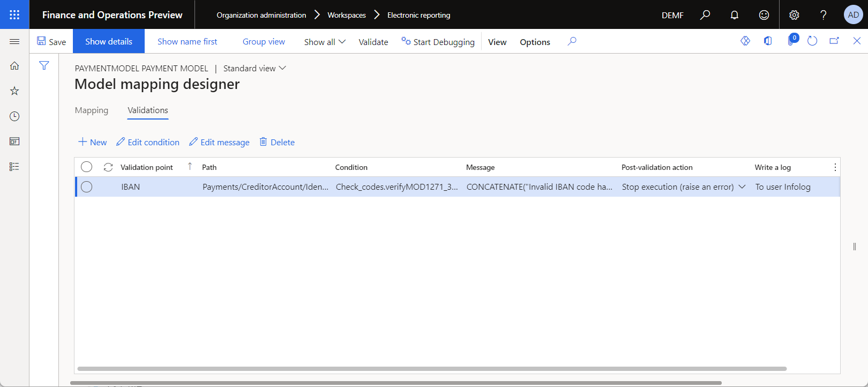This screenshot has height=387, width=868.
Task: Open AD user account avatar
Action: click(853, 15)
